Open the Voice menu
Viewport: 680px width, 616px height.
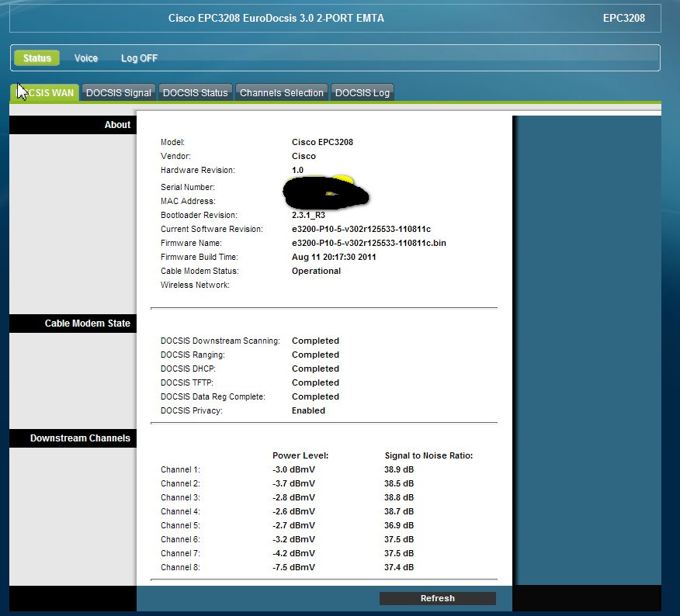click(86, 58)
